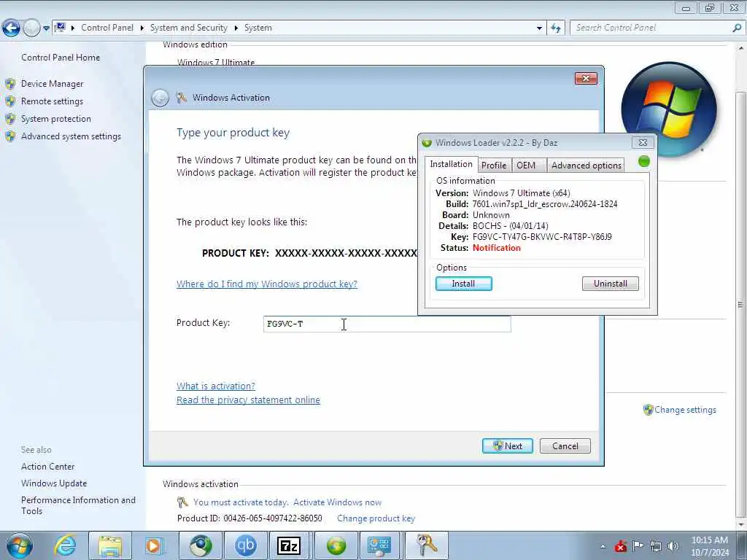
Task: Click System and Security in address bar
Action: point(189,28)
